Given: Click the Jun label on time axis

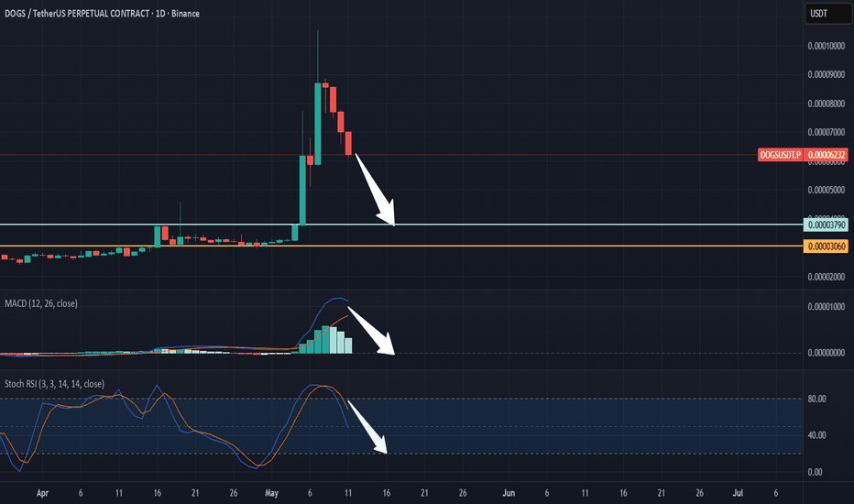Looking at the screenshot, I should (x=509, y=493).
